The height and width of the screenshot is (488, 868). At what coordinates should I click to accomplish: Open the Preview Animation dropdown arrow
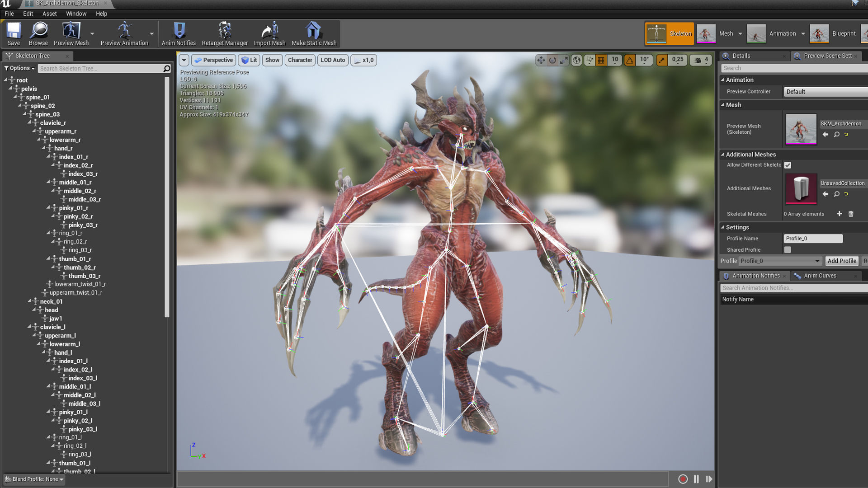click(152, 34)
